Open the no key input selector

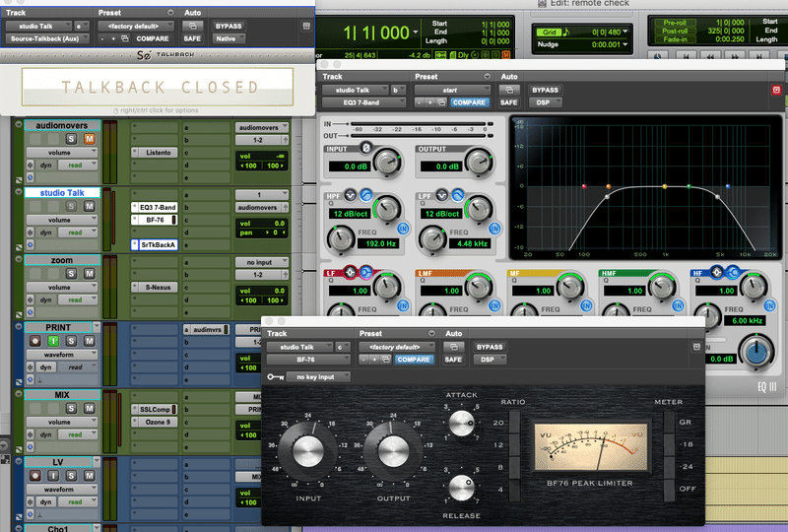coord(318,376)
